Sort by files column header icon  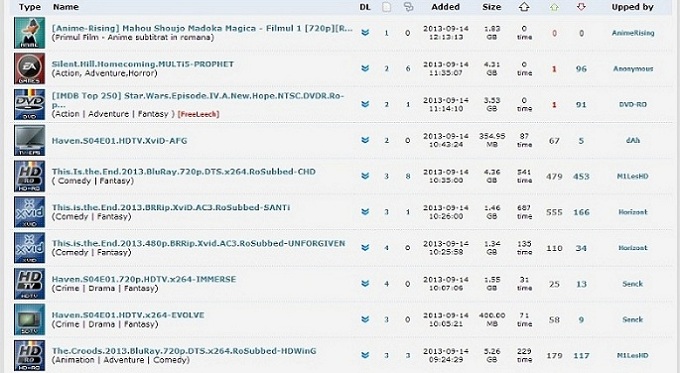point(386,7)
